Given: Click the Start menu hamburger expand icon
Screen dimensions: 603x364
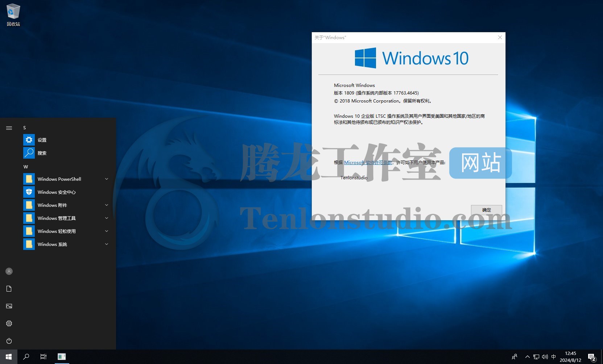Looking at the screenshot, I should tap(9, 128).
